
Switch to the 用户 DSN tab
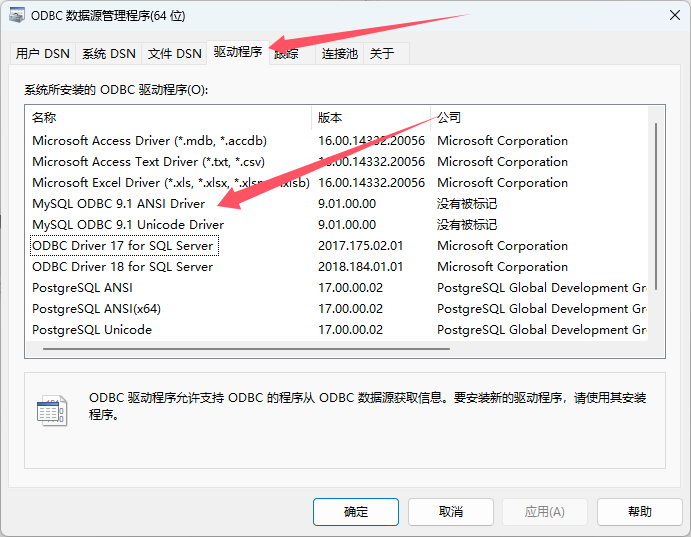(x=43, y=54)
